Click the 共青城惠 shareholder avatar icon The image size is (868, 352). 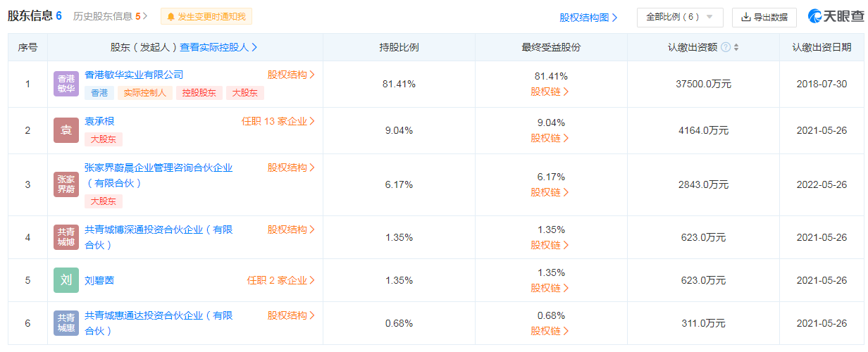tap(66, 323)
